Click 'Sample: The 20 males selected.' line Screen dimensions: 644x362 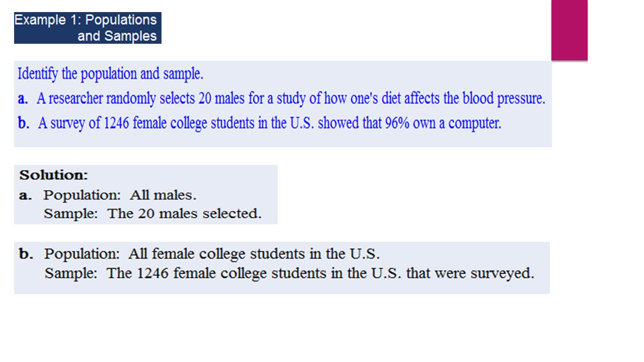pyautogui.click(x=152, y=214)
